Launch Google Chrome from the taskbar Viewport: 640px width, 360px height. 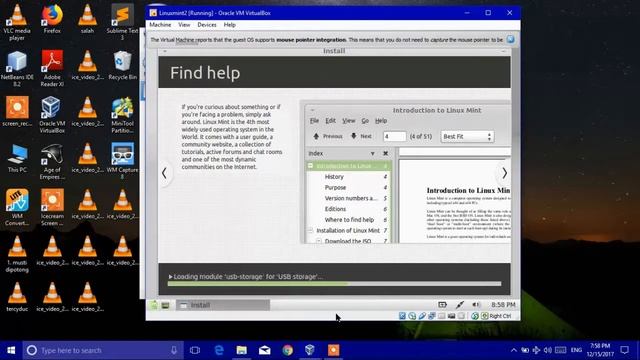coord(287,350)
